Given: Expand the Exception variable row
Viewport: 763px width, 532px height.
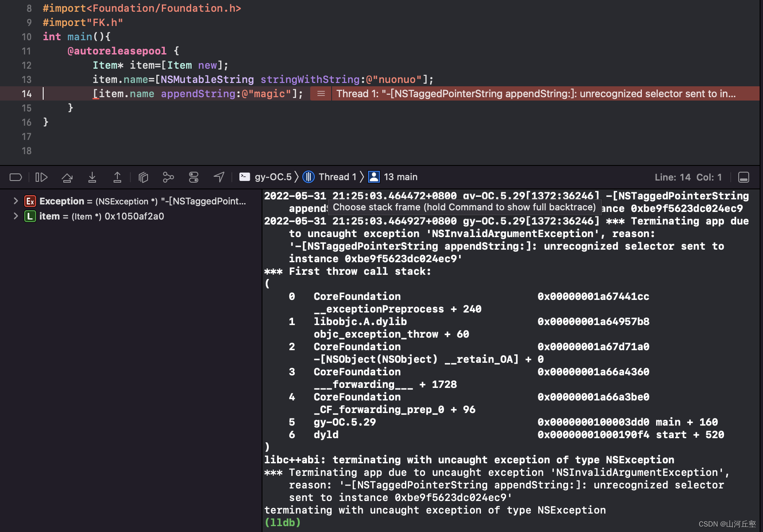Looking at the screenshot, I should 16,201.
